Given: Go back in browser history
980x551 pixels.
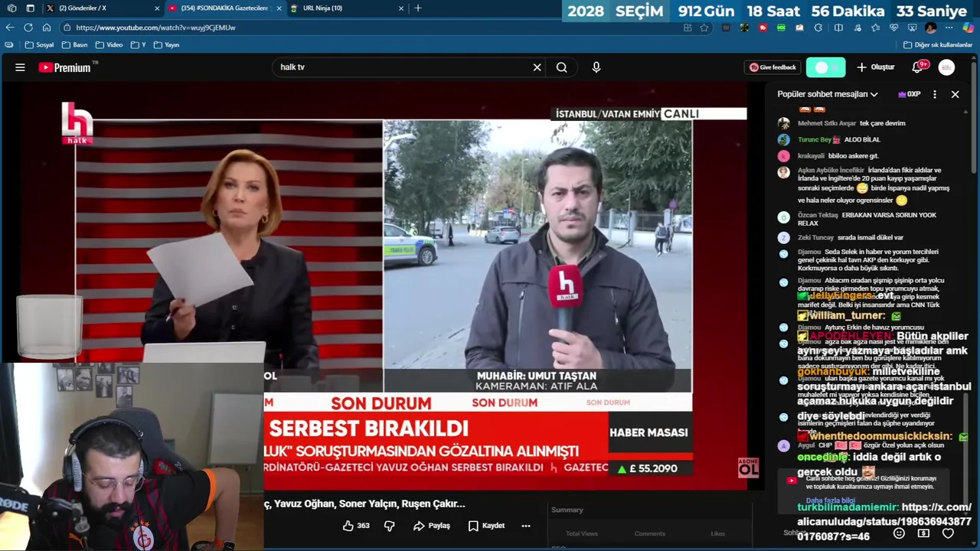Looking at the screenshot, I should tap(10, 28).
